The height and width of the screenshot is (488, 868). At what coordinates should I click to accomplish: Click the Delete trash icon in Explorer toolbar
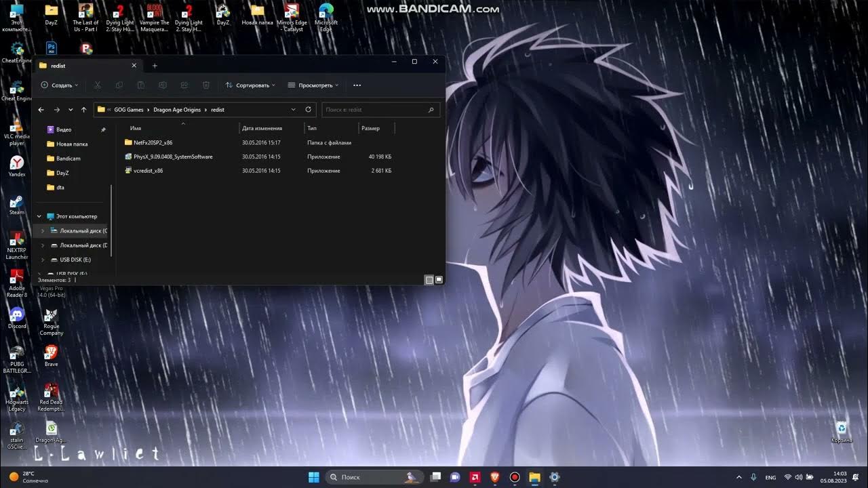point(206,85)
